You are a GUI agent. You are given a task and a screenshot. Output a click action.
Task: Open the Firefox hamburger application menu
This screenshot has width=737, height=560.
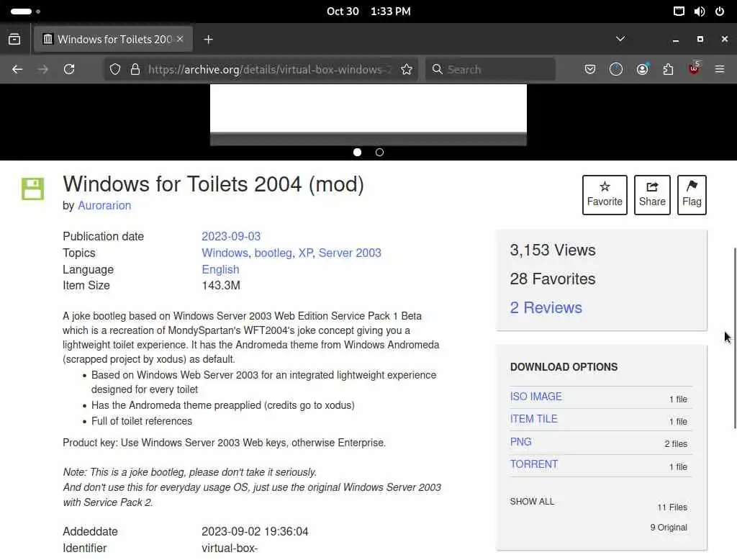tap(720, 70)
